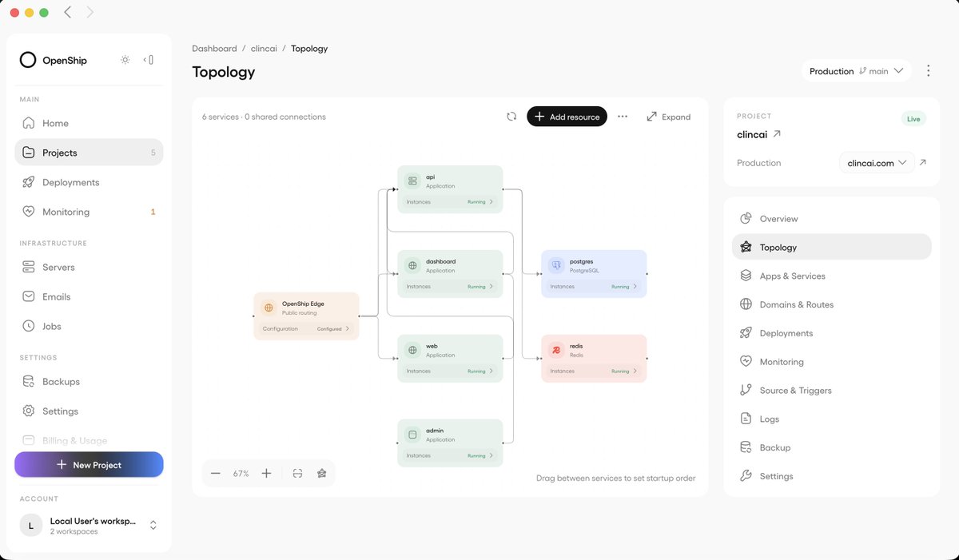Image resolution: width=959 pixels, height=560 pixels.
Task: Click the Backups database icon in sidebar
Action: 29,381
